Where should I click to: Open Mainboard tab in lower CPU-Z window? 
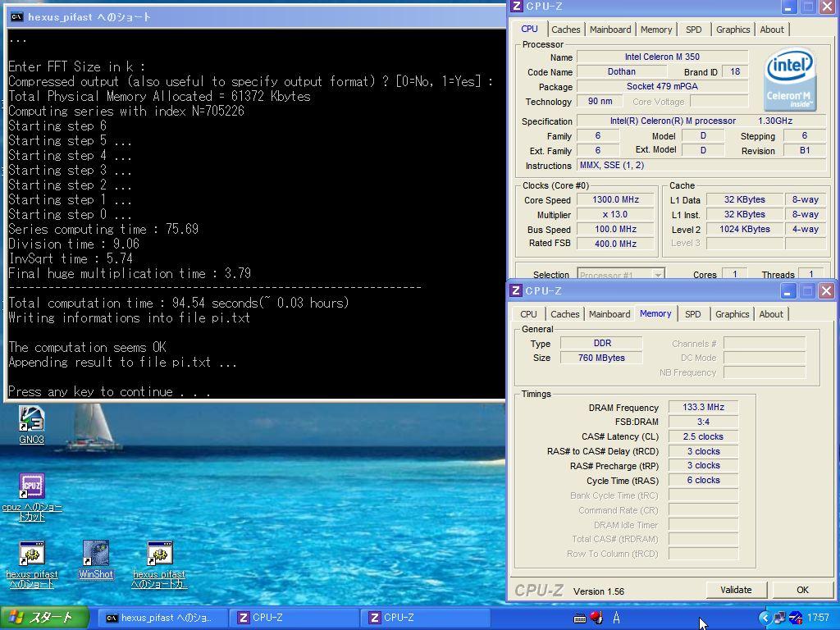[609, 314]
